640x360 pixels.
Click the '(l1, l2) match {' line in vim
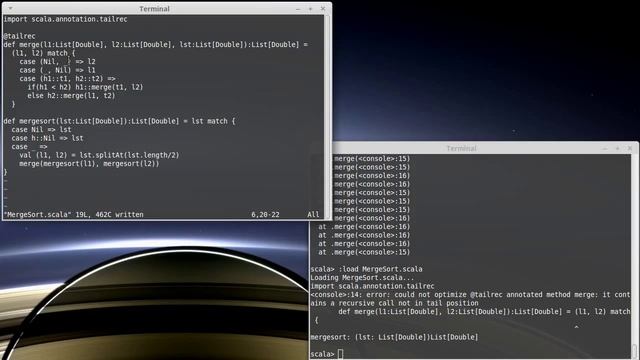pos(43,53)
